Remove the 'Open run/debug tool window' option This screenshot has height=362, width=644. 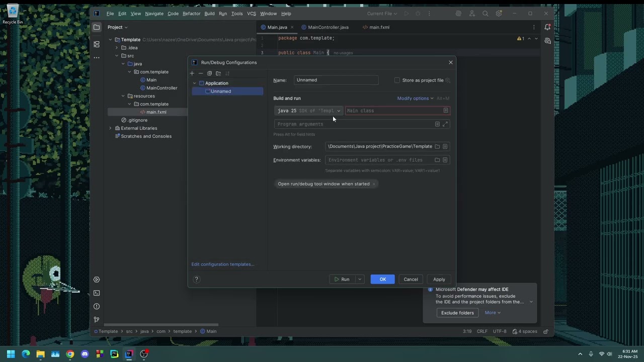(x=374, y=184)
